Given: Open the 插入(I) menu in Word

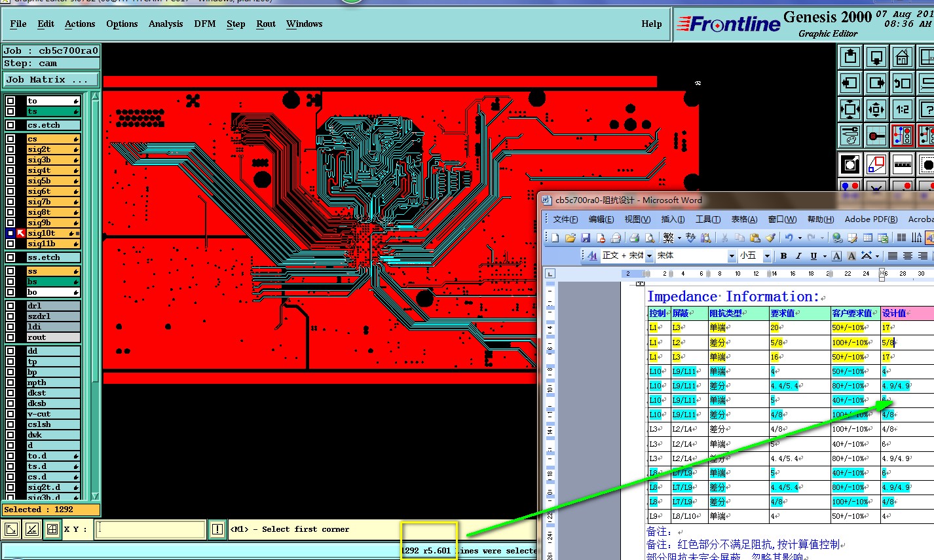Looking at the screenshot, I should [x=673, y=219].
